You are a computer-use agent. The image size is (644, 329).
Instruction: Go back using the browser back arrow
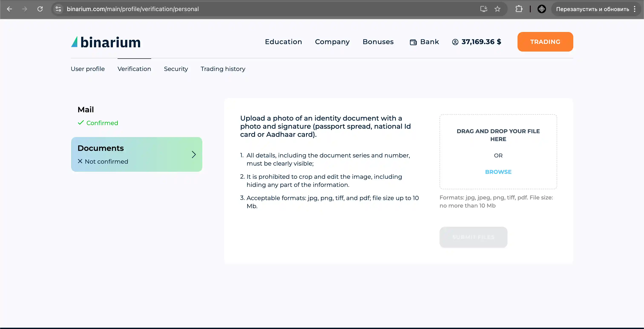(x=9, y=9)
